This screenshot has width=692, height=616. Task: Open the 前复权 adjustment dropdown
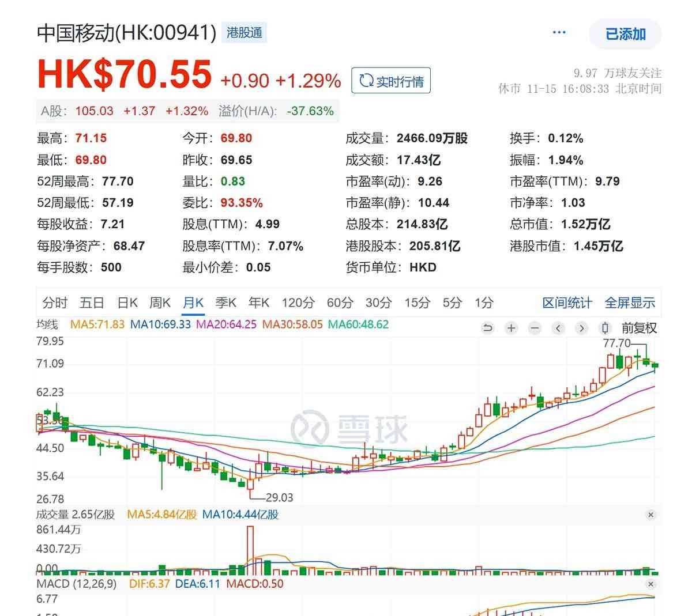click(x=639, y=328)
